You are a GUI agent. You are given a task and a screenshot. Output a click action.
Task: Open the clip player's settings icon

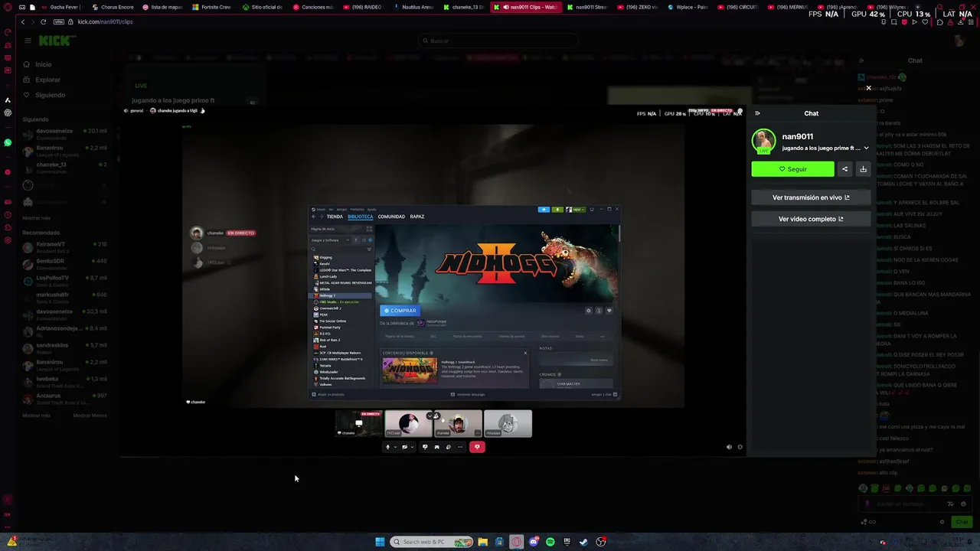coord(740,447)
